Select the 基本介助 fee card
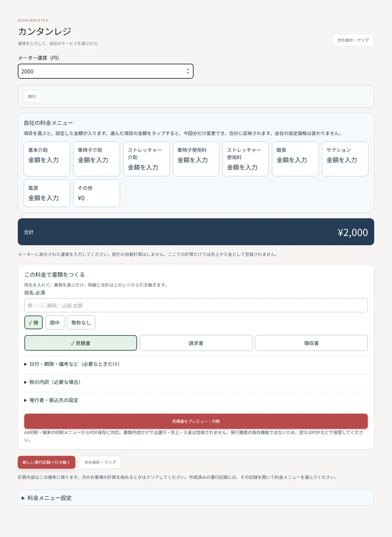 point(47,159)
